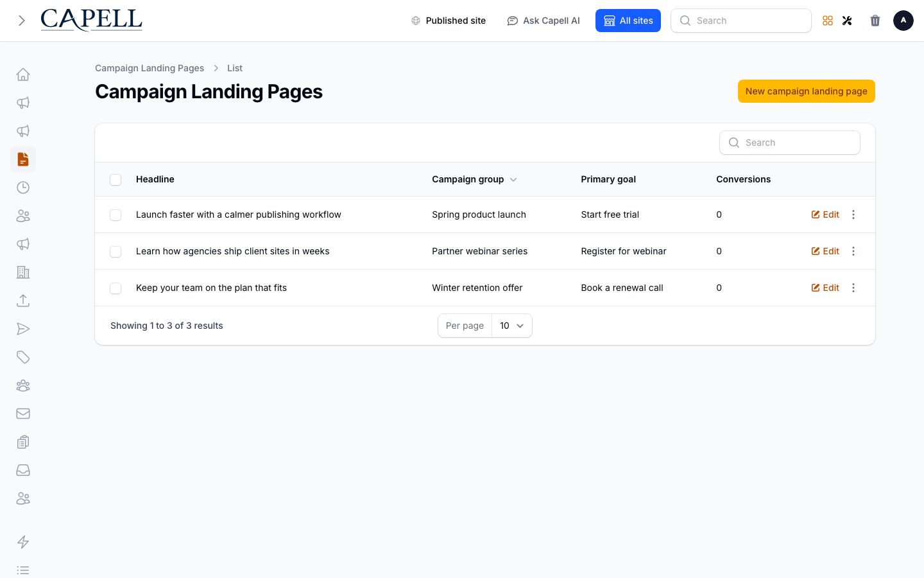The image size is (924, 578).
Task: Click the Book a renewal call cell
Action: tap(622, 288)
